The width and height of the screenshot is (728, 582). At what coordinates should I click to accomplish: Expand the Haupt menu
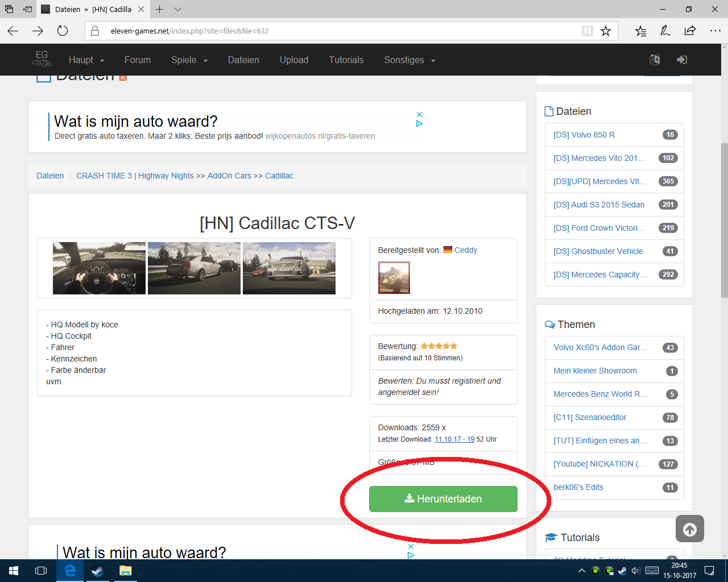click(86, 60)
